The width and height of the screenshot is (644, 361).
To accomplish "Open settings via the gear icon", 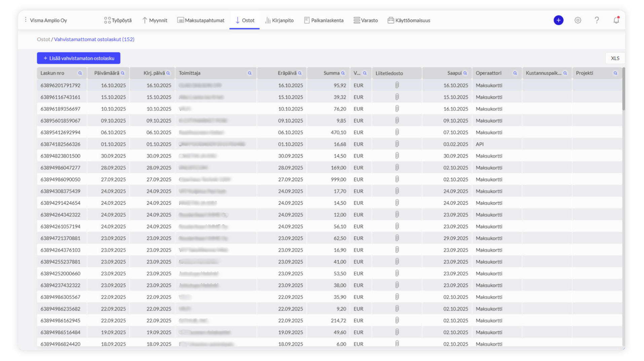I will [577, 20].
